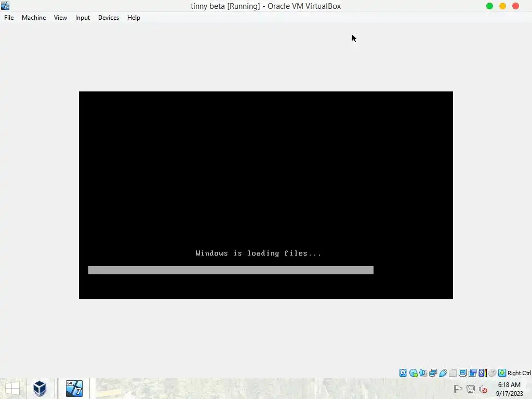Screen dimensions: 532x399
Task: Click the audio status icon in VirtualBox bar
Action: tap(423, 373)
